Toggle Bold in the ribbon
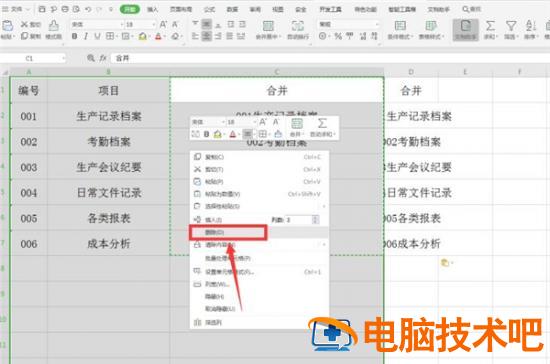The width and height of the screenshot is (550, 364). (74, 36)
